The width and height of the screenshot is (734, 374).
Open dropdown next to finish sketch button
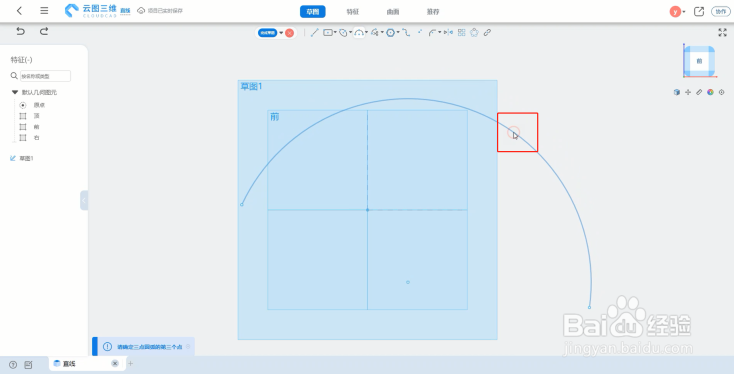[x=281, y=33]
